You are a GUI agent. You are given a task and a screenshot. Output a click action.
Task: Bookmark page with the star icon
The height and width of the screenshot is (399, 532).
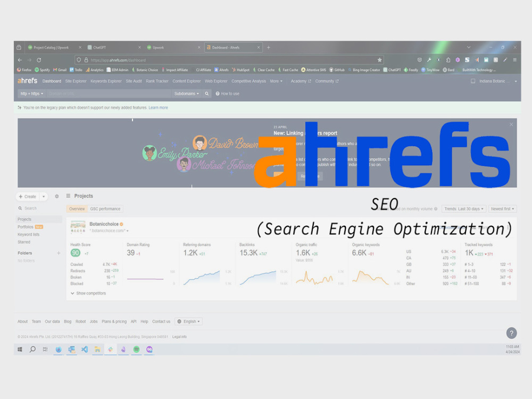tap(379, 60)
